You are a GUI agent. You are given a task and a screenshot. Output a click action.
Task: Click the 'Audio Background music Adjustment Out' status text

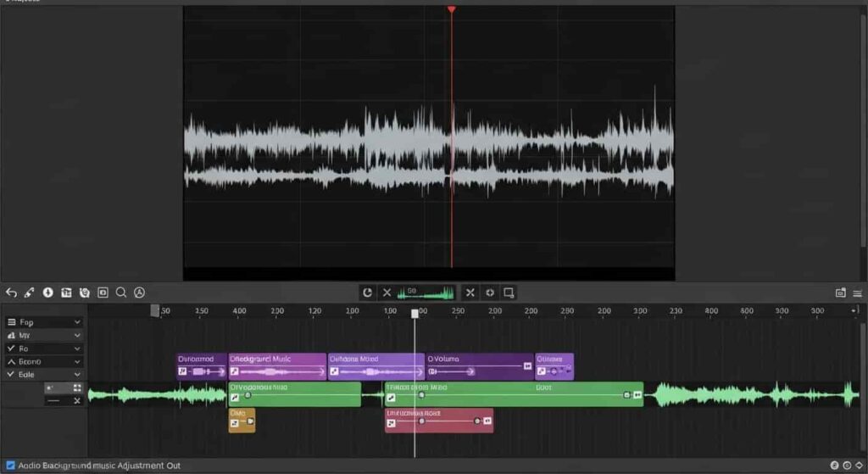99,466
